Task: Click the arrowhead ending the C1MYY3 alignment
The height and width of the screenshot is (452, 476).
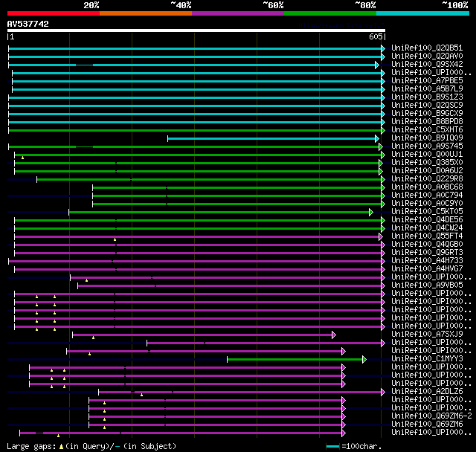Action: click(x=364, y=360)
